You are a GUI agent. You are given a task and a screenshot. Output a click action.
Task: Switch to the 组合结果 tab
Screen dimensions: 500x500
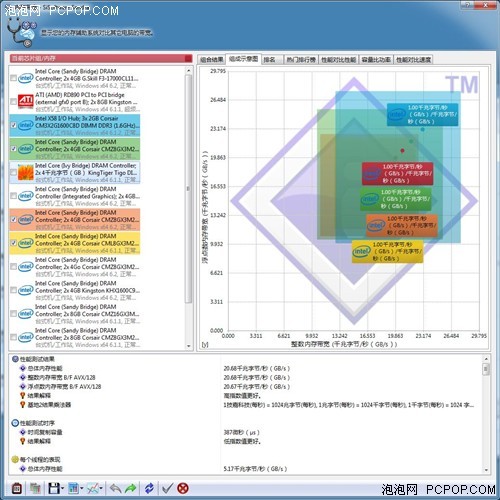point(211,60)
